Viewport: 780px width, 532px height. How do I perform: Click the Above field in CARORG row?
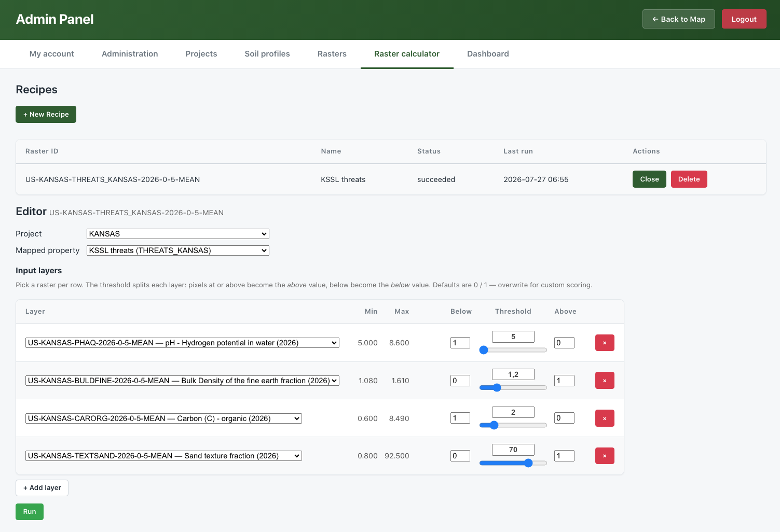pyautogui.click(x=564, y=418)
